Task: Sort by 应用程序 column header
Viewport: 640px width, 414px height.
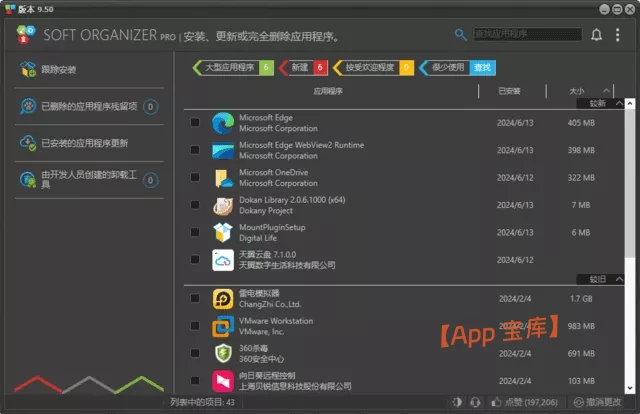Action: (328, 91)
